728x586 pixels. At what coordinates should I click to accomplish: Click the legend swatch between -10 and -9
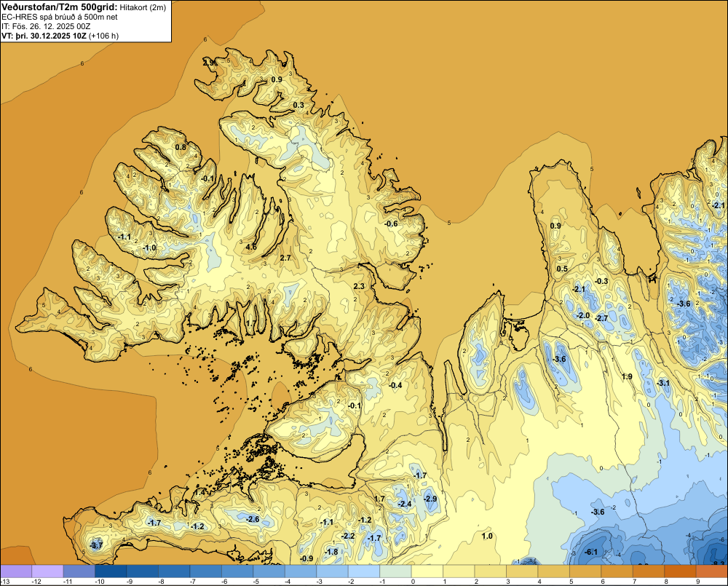111,571
